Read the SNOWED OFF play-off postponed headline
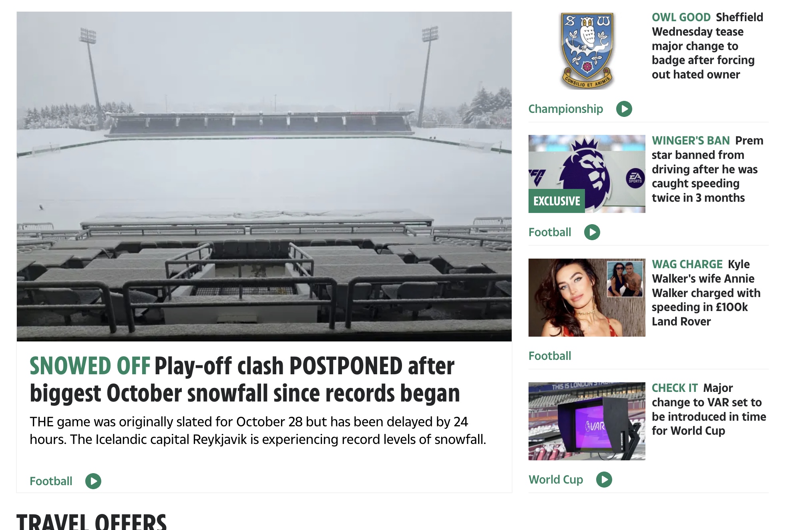812x530 pixels. coord(245,379)
